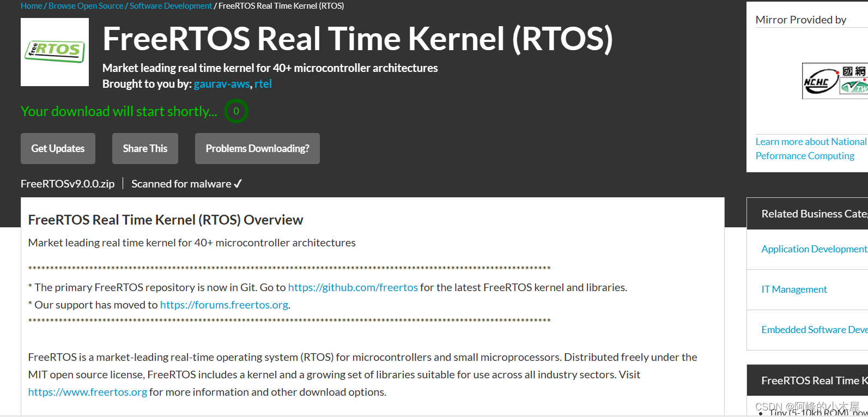Click the FreeRTOS project logo

54,52
